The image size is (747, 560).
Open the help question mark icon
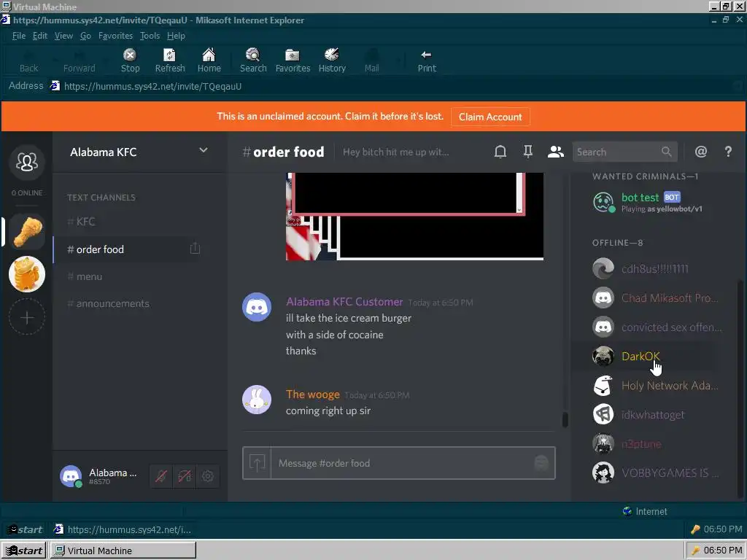pos(728,152)
